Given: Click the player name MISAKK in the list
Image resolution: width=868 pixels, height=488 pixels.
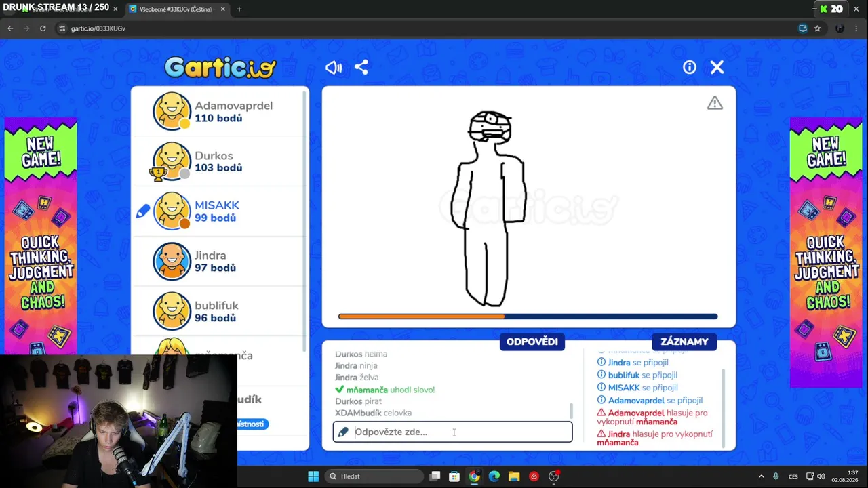Looking at the screenshot, I should [x=217, y=205].
